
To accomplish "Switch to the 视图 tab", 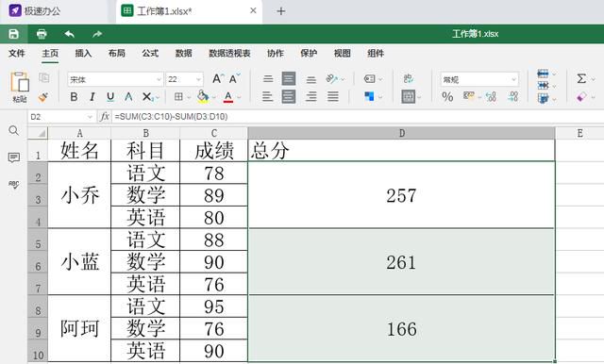I will tap(342, 53).
